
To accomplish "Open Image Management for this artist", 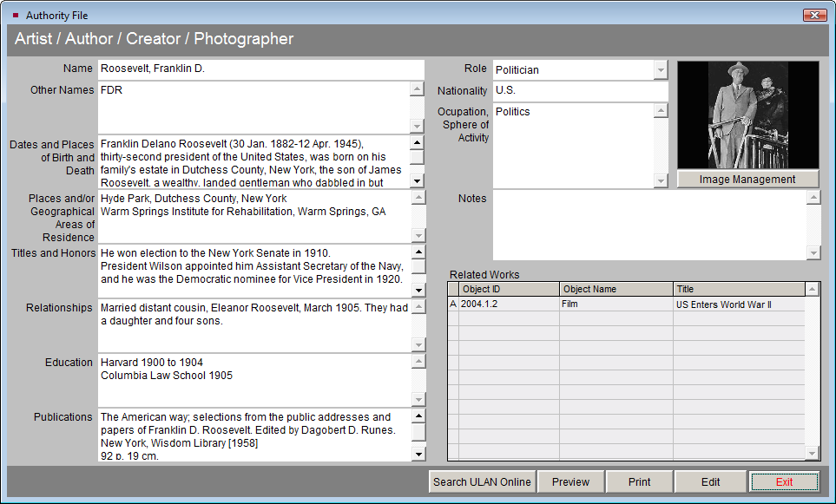I will pos(747,179).
